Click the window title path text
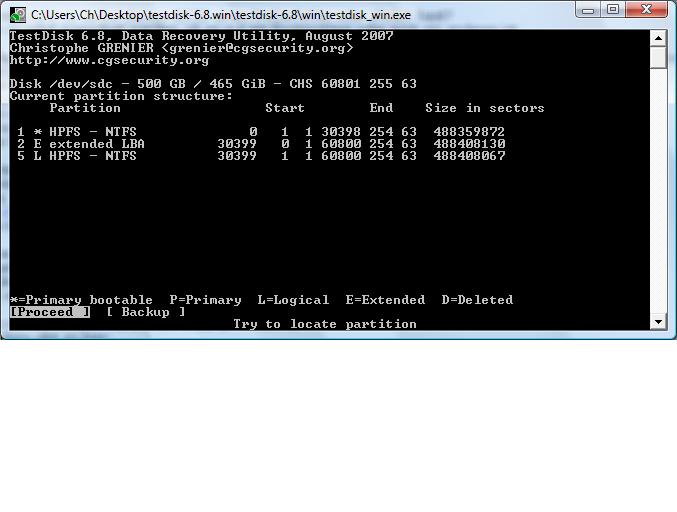Image resolution: width=677 pixels, height=512 pixels. click(221, 15)
